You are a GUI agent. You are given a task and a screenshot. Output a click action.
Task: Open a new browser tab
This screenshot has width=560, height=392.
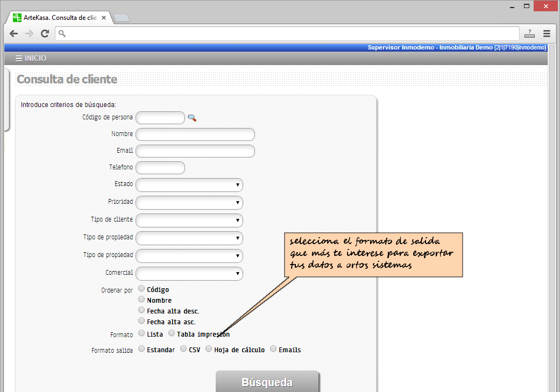122,18
